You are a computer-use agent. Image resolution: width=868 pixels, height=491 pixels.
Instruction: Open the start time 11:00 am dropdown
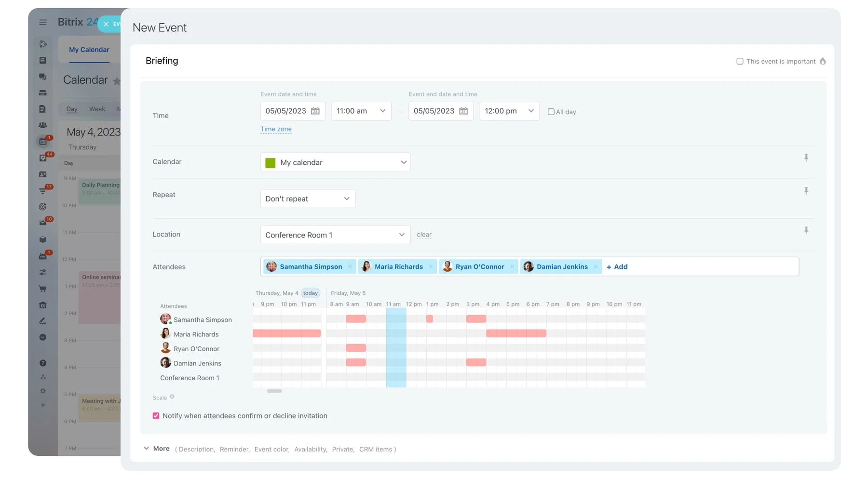coord(361,111)
